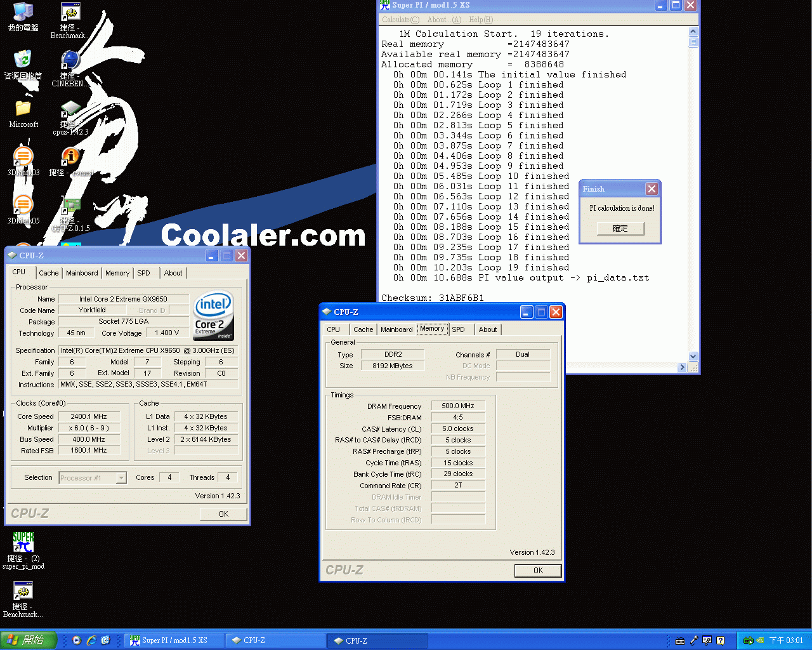The image size is (812, 650).
Task: Open Media Player from quick launch
Action: pos(77,640)
